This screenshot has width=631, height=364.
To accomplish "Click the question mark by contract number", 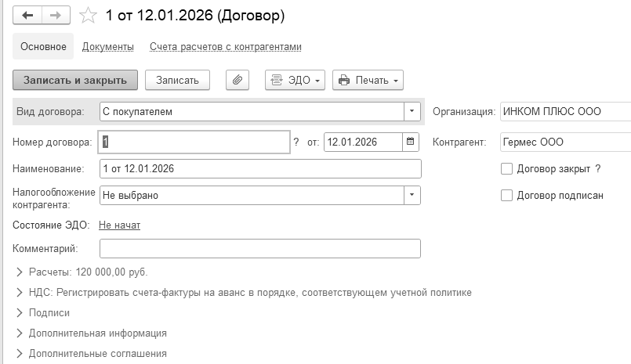I will (296, 142).
